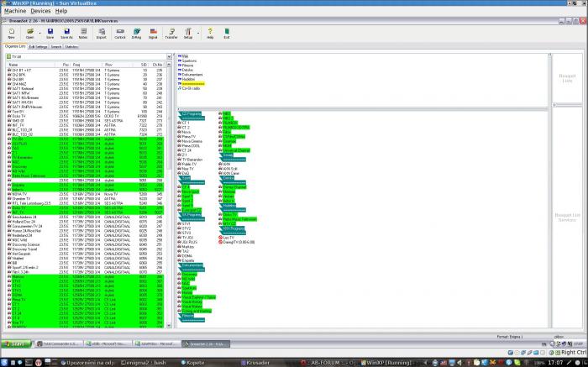Select SAT1 National row in service list
This screenshot has height=367, width=588.
point(86,88)
